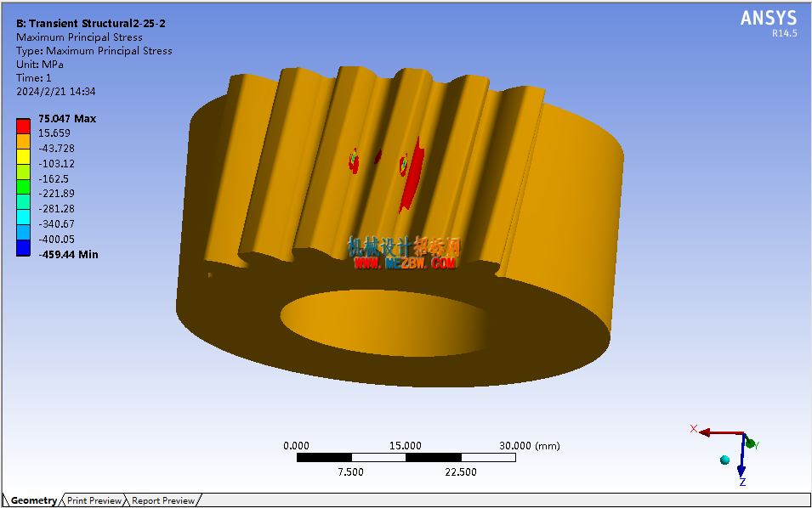
Task: Click the '7.500' scale label
Action: (x=350, y=471)
